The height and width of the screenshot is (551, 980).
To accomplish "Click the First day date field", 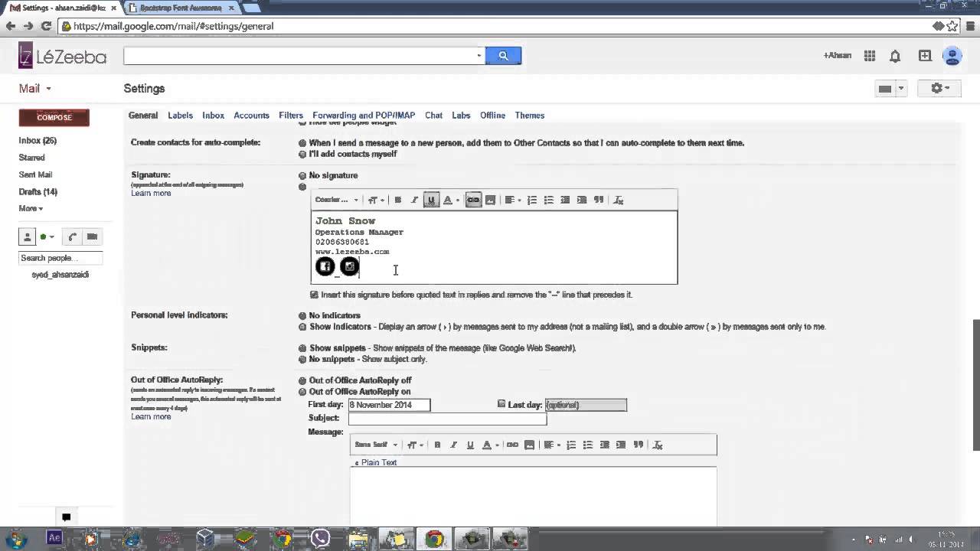I will [388, 405].
